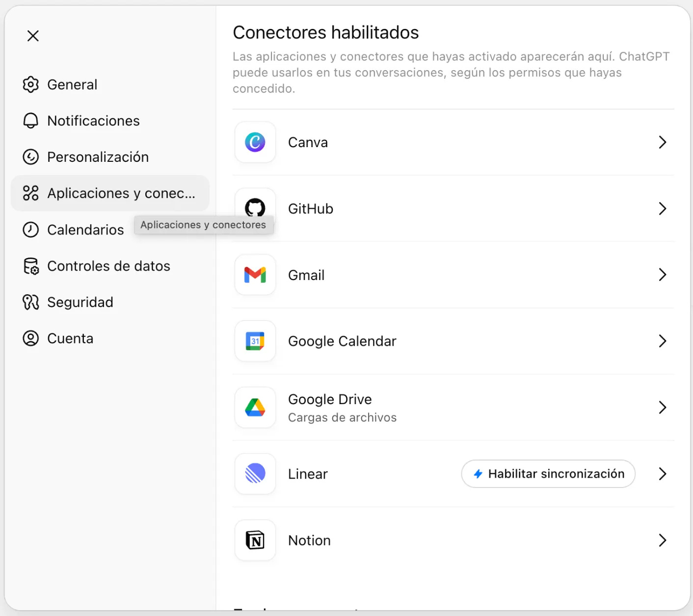Click the Gmail logo icon
Viewport: 693px width, 616px height.
(x=255, y=275)
